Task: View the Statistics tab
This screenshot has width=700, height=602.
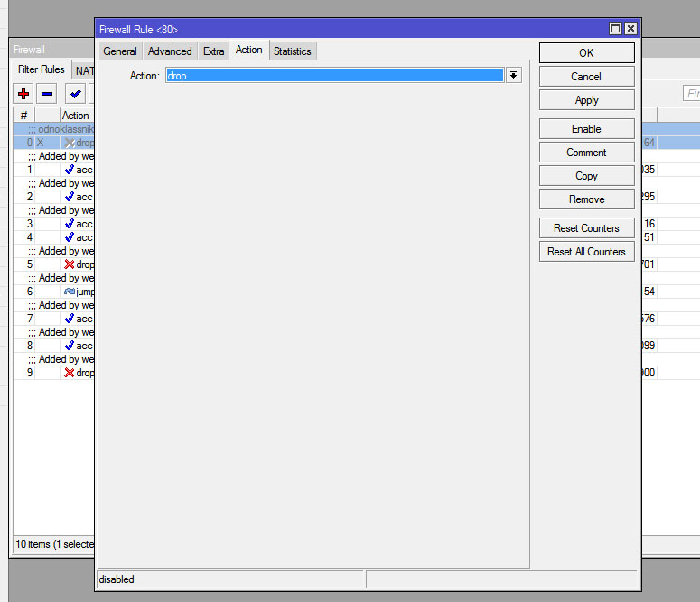Action: (x=292, y=51)
